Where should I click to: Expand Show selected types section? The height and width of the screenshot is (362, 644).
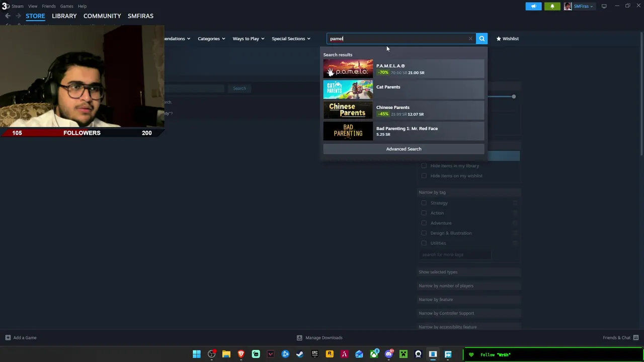coord(469,272)
